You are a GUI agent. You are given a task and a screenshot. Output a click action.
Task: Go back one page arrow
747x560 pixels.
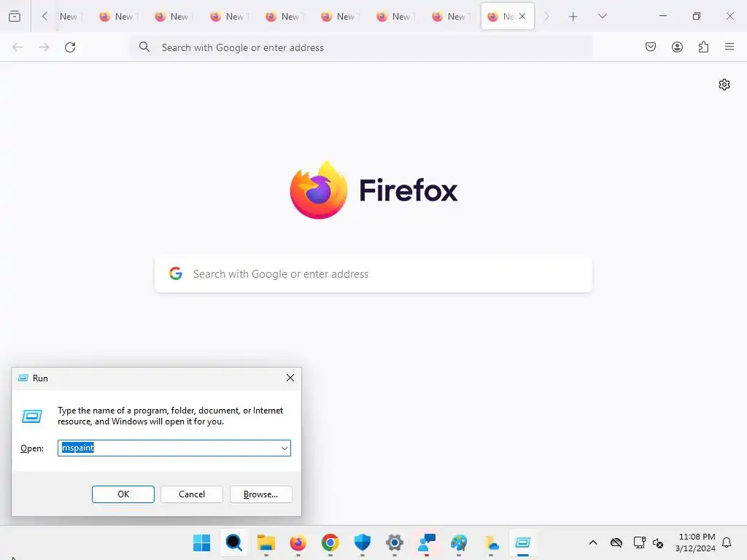coord(18,47)
